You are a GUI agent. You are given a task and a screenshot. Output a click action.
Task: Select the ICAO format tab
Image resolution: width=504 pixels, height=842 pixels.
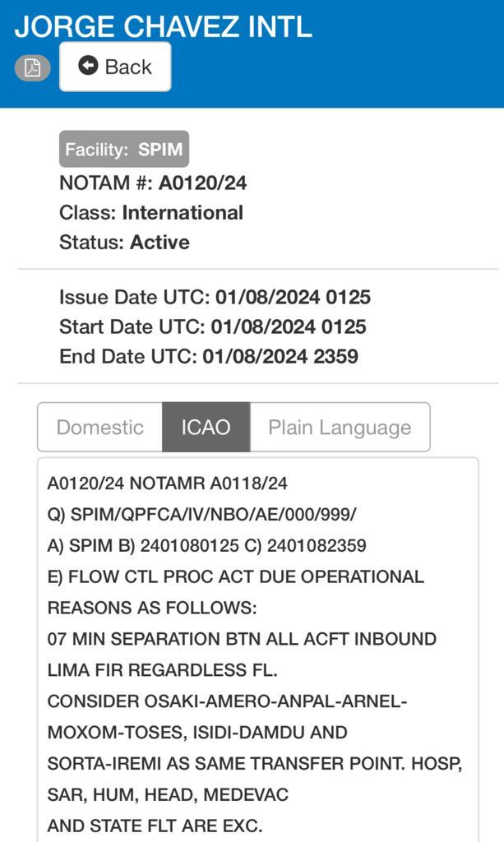pos(206,428)
